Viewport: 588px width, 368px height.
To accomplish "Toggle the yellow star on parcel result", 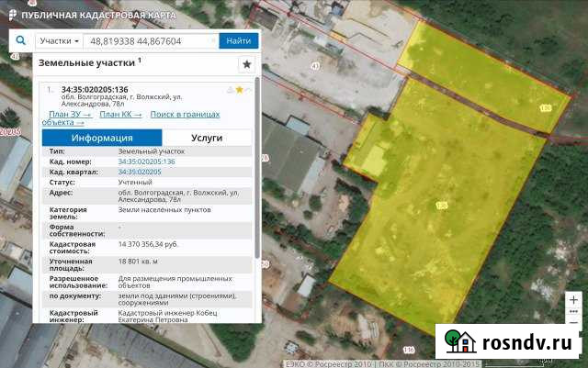I will pos(240,89).
